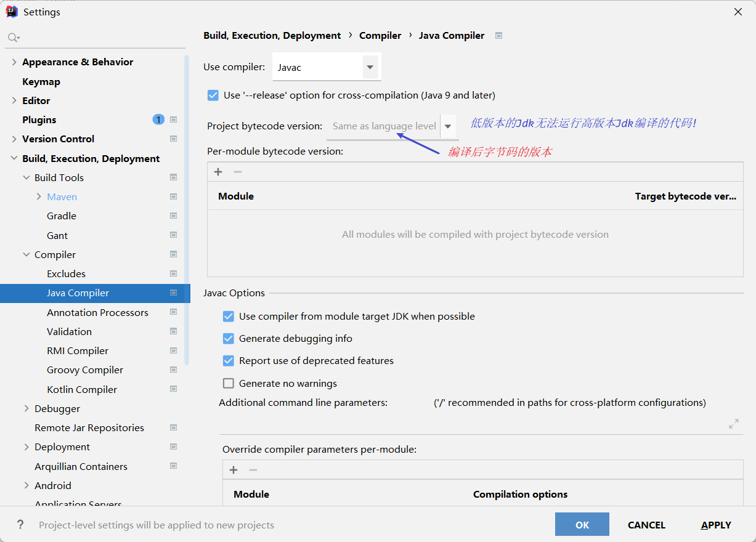Image resolution: width=756 pixels, height=542 pixels.
Task: Click the search icon in settings sidebar
Action: (x=13, y=38)
